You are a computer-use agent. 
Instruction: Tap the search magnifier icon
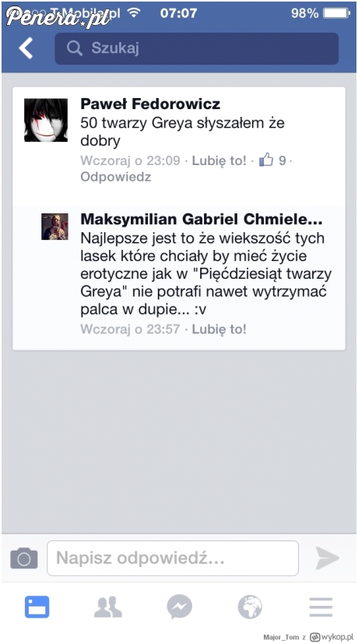[74, 48]
